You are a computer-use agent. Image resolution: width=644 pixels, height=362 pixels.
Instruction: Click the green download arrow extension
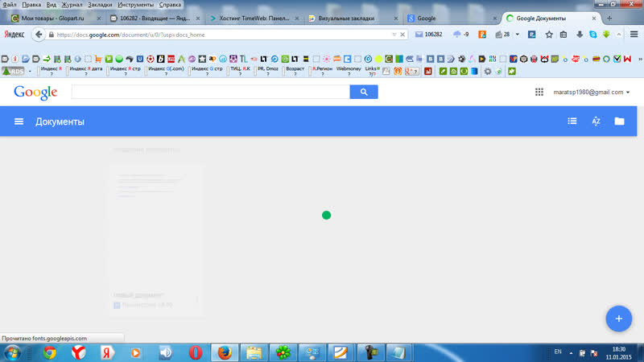606,35
